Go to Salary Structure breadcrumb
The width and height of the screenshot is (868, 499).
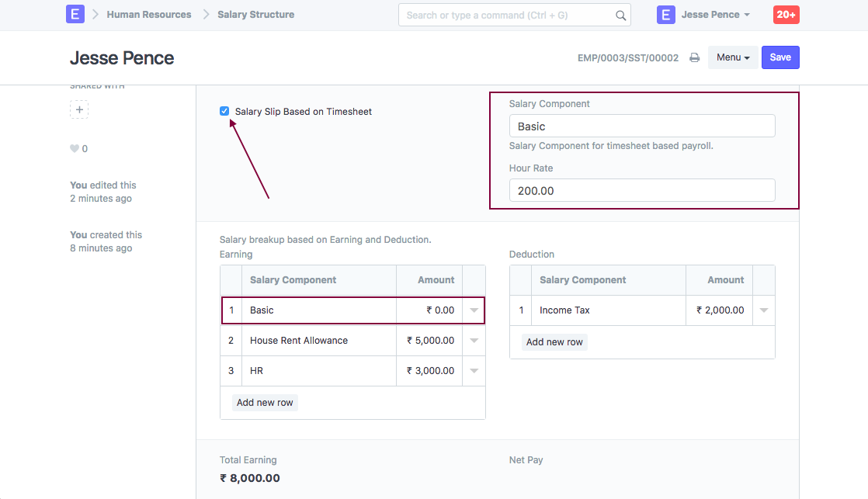(x=255, y=15)
